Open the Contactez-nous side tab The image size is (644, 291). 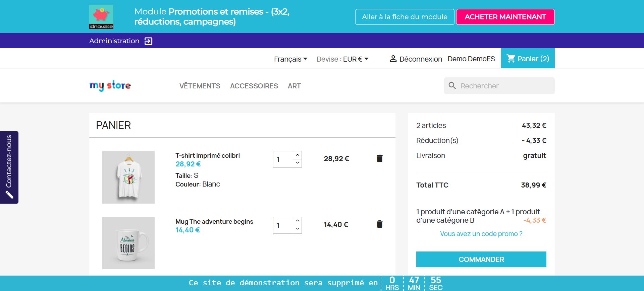[x=9, y=167]
